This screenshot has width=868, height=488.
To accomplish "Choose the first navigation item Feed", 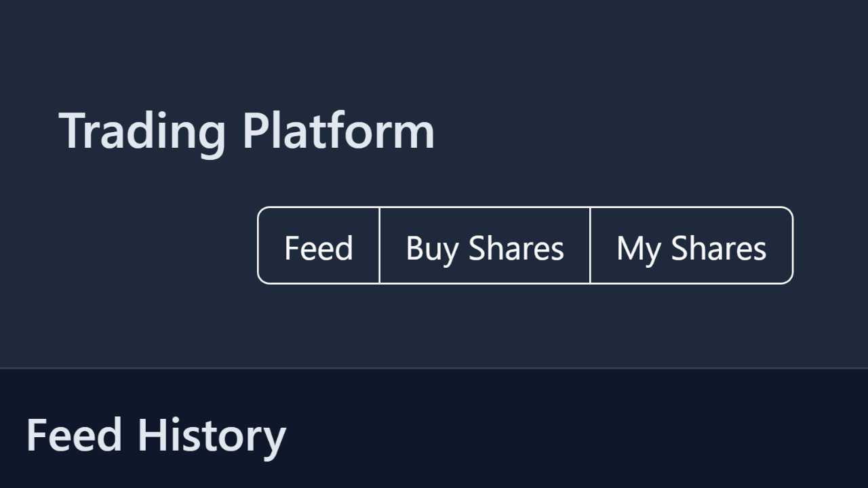I will (x=319, y=245).
